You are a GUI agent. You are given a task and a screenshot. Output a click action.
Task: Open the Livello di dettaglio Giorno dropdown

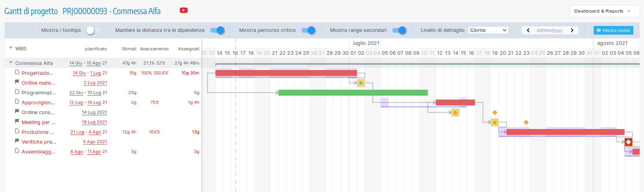coord(488,30)
